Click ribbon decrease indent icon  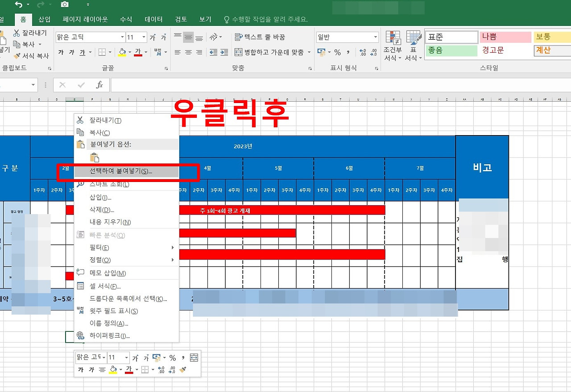[x=213, y=52]
